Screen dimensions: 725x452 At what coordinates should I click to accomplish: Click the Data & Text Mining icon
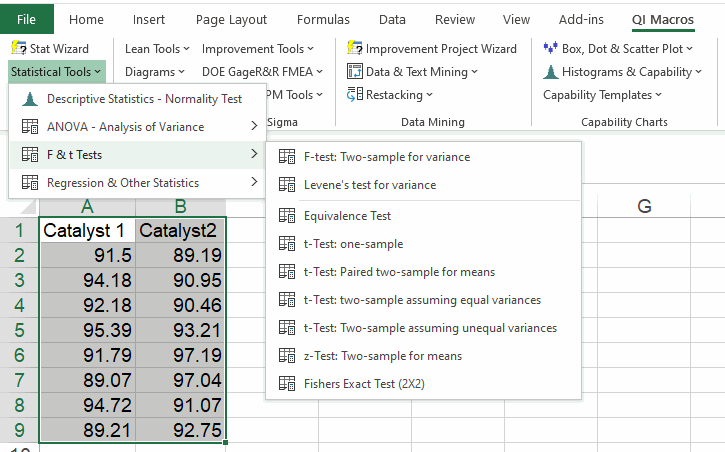pos(354,71)
